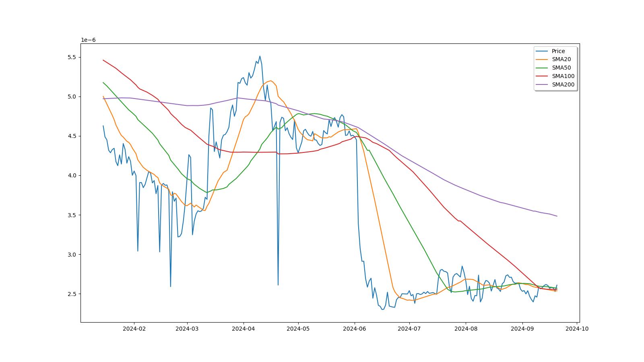Click the 5.0 y-axis tick label

pos(72,97)
